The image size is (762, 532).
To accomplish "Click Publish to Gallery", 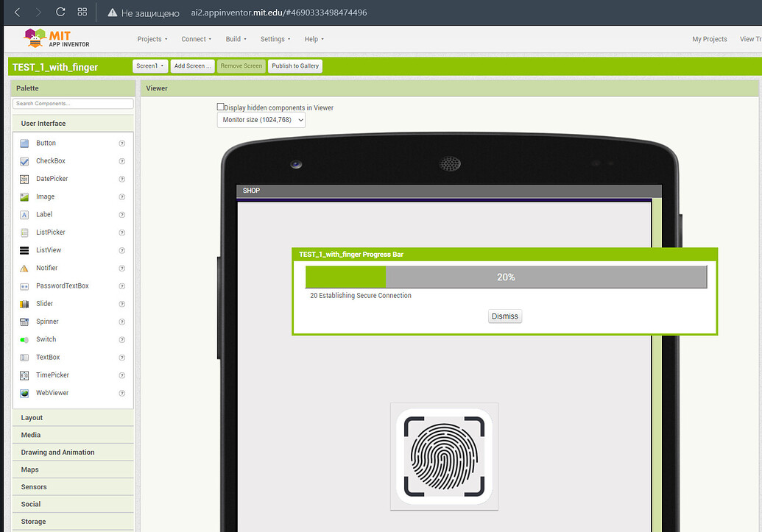I will 294,65.
